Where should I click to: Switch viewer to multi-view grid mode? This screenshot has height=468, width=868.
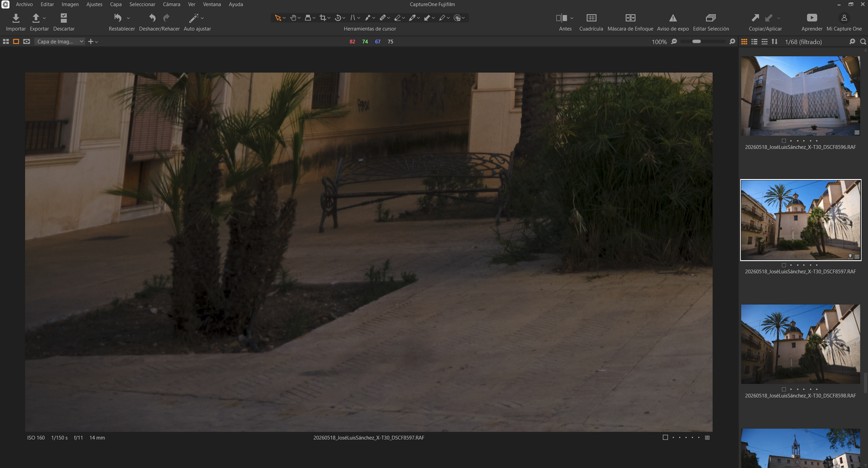(6, 42)
